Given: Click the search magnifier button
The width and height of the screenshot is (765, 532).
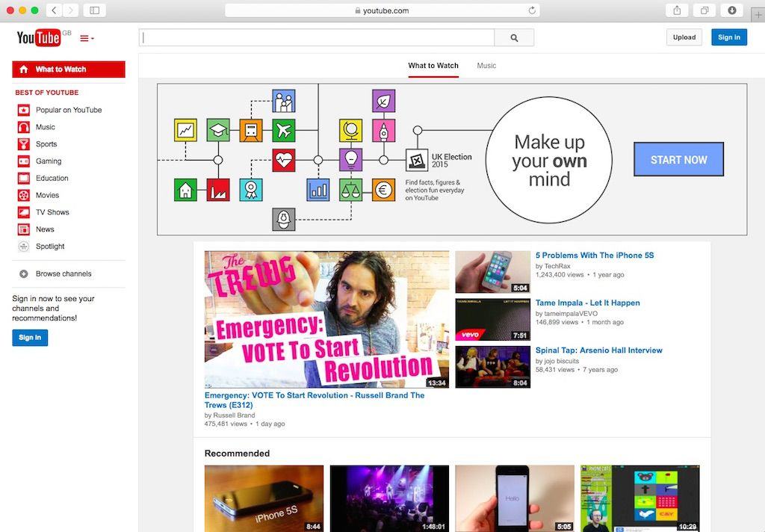Looking at the screenshot, I should click(514, 37).
